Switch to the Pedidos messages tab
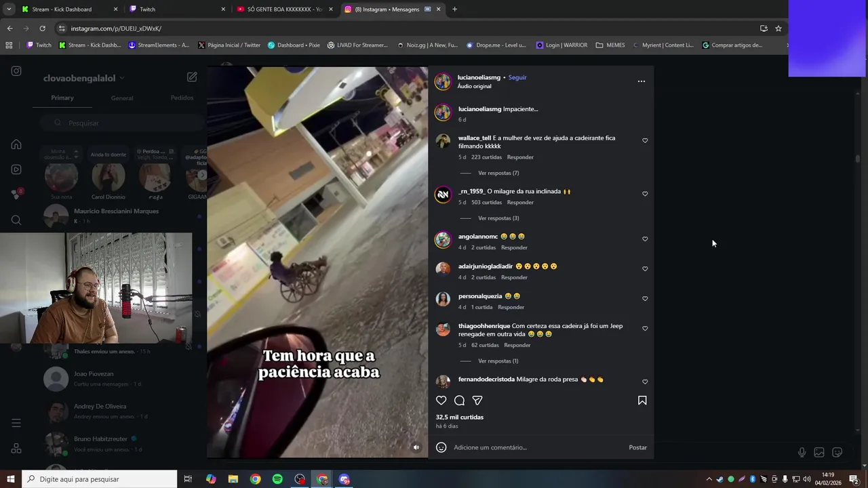Screen dimensions: 868x488 coord(182,98)
